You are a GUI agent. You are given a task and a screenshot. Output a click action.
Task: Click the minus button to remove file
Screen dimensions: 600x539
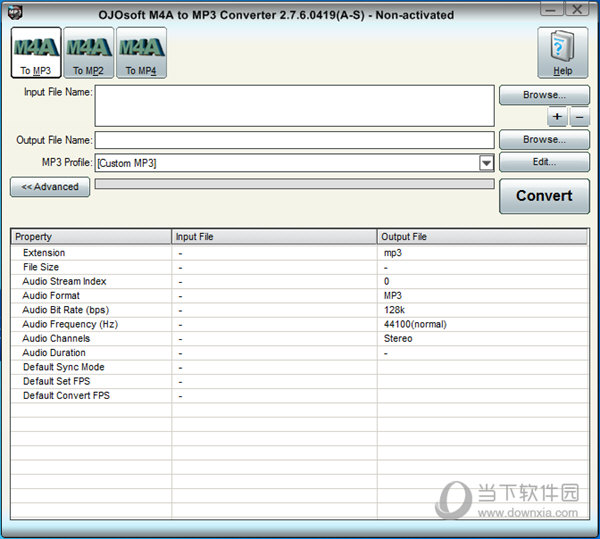579,117
